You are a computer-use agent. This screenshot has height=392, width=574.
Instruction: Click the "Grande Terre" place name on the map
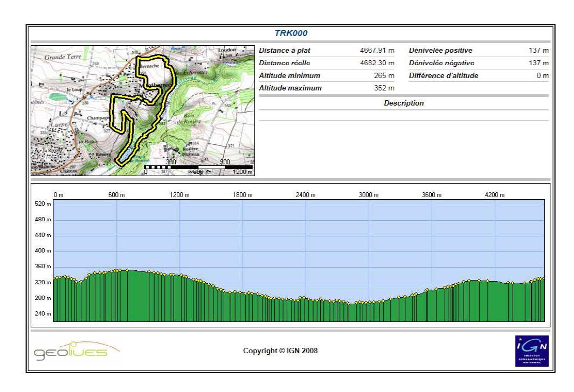(63, 57)
